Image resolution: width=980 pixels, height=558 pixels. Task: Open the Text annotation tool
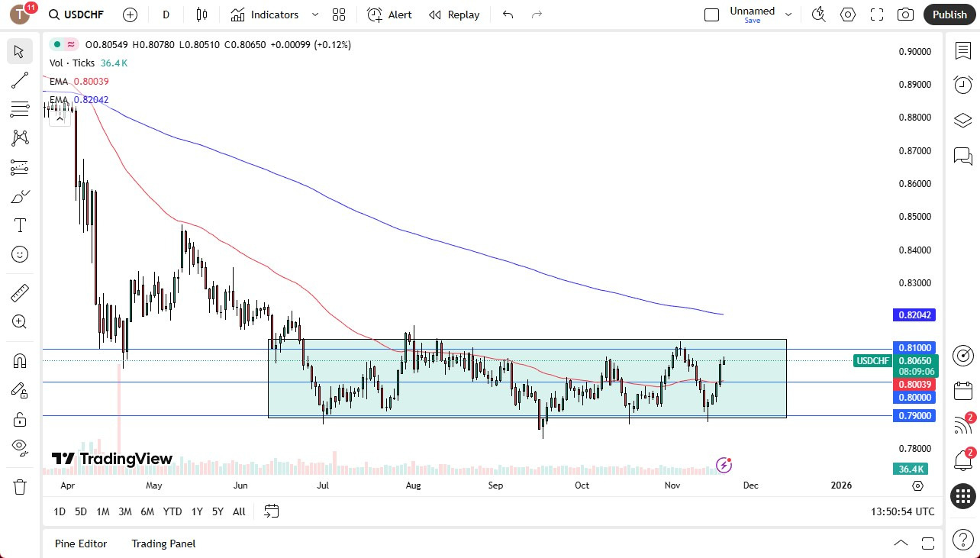[x=20, y=224]
